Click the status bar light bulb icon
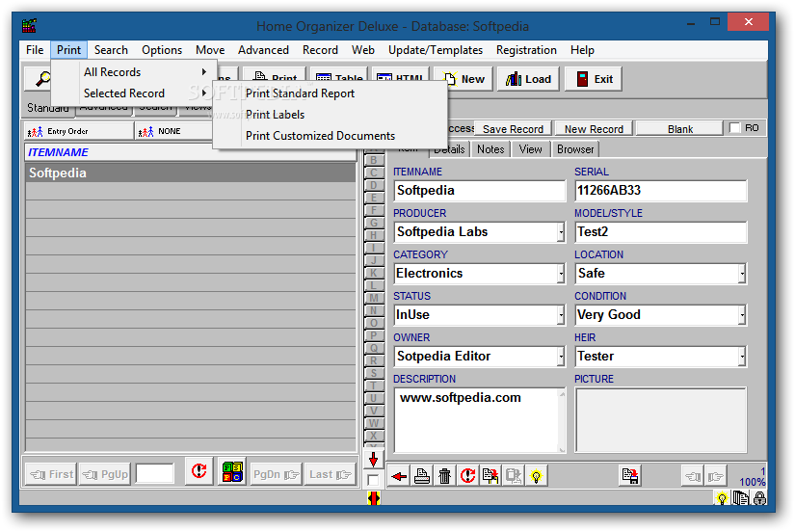Viewport: 795px width, 532px height. 722,498
